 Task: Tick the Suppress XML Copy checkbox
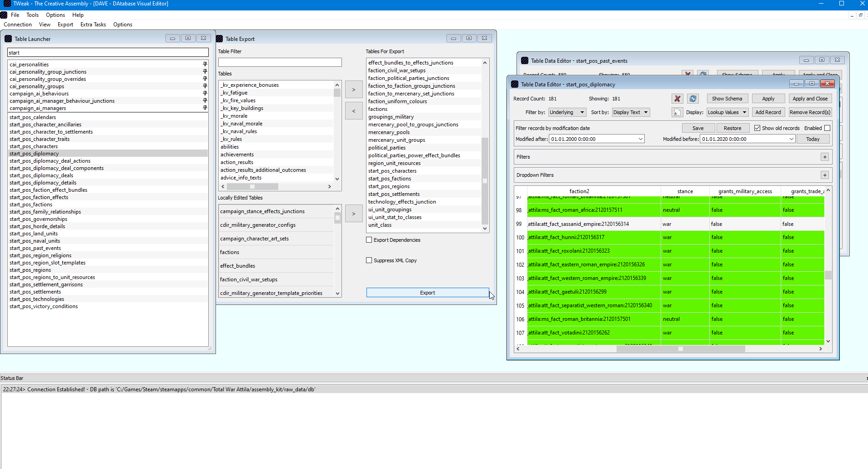[x=369, y=260]
